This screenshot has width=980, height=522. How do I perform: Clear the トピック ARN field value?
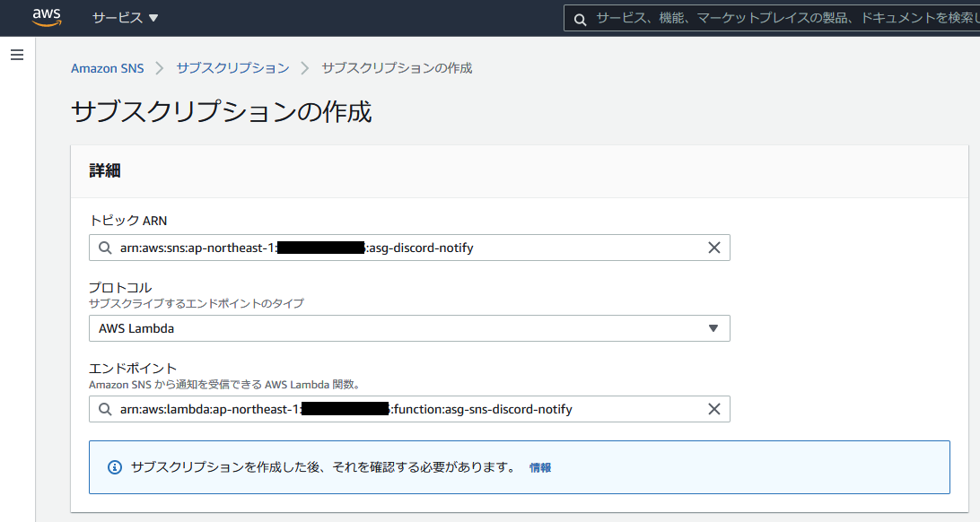pos(713,248)
